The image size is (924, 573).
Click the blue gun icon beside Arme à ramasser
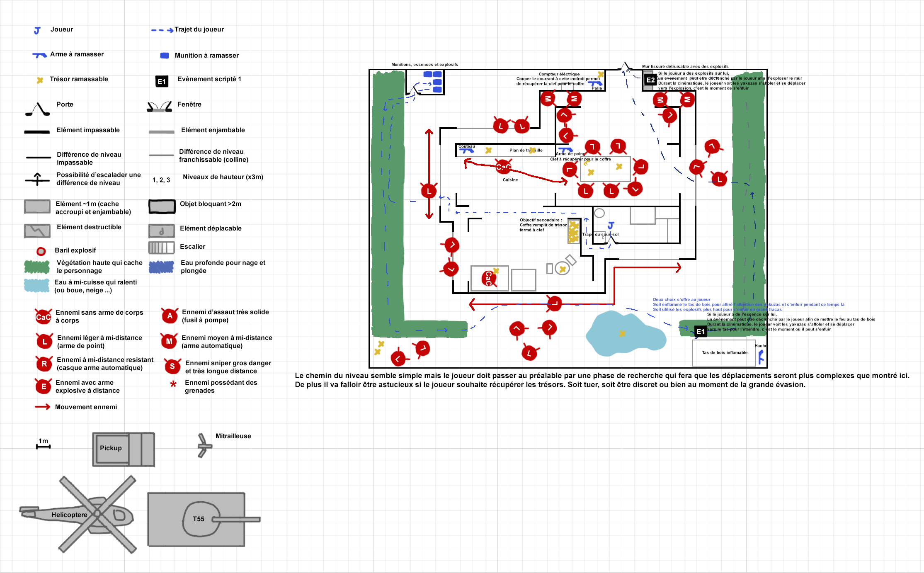point(39,55)
